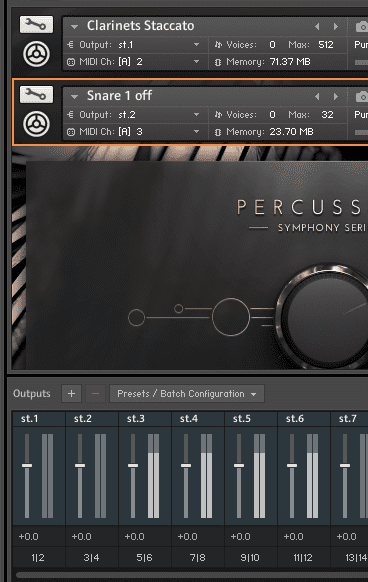Select the st.5 output channel label
The image size is (368, 582).
click(x=242, y=419)
